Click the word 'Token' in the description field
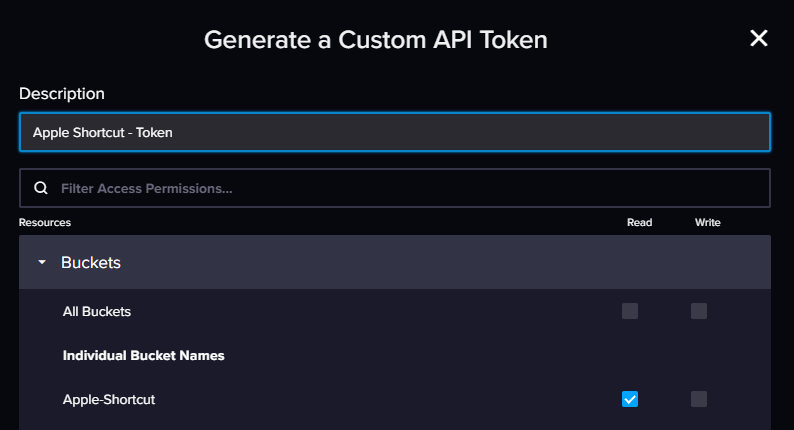794x430 pixels. (x=155, y=132)
